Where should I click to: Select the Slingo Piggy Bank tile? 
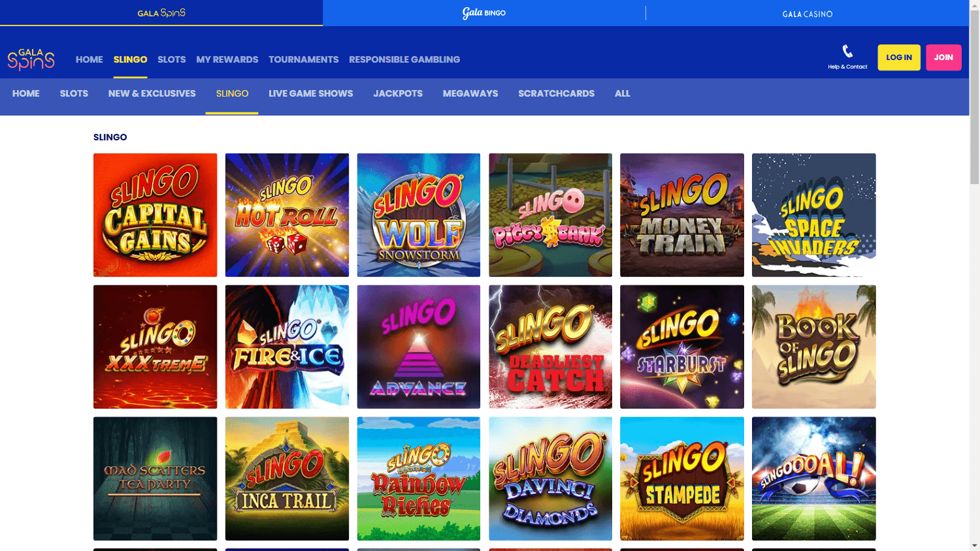(550, 215)
